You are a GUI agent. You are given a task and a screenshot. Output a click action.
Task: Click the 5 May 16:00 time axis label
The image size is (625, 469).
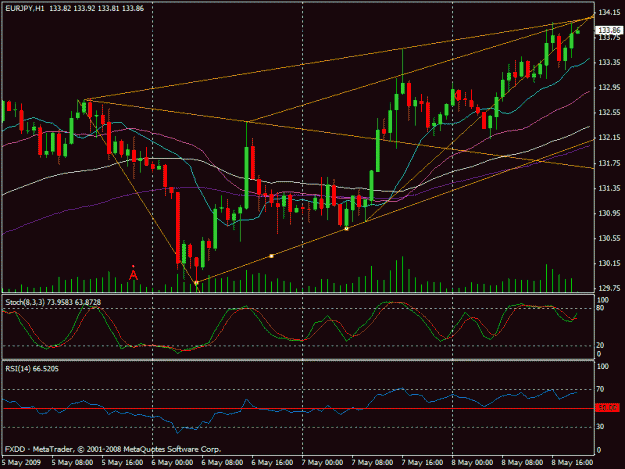click(122, 463)
